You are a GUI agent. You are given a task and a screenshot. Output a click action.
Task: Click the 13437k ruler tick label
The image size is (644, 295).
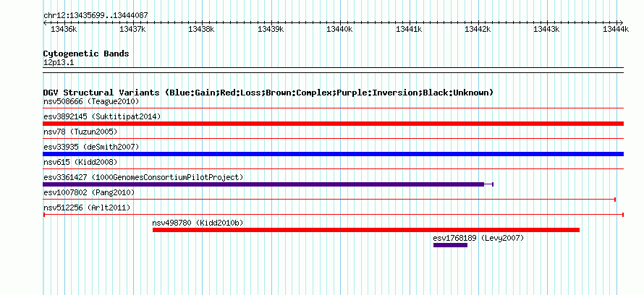point(132,29)
